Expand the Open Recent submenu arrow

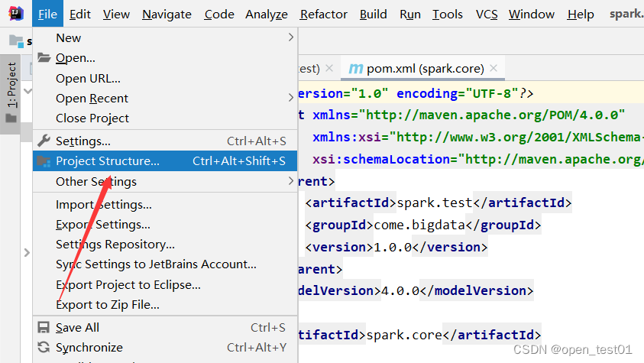pos(291,98)
